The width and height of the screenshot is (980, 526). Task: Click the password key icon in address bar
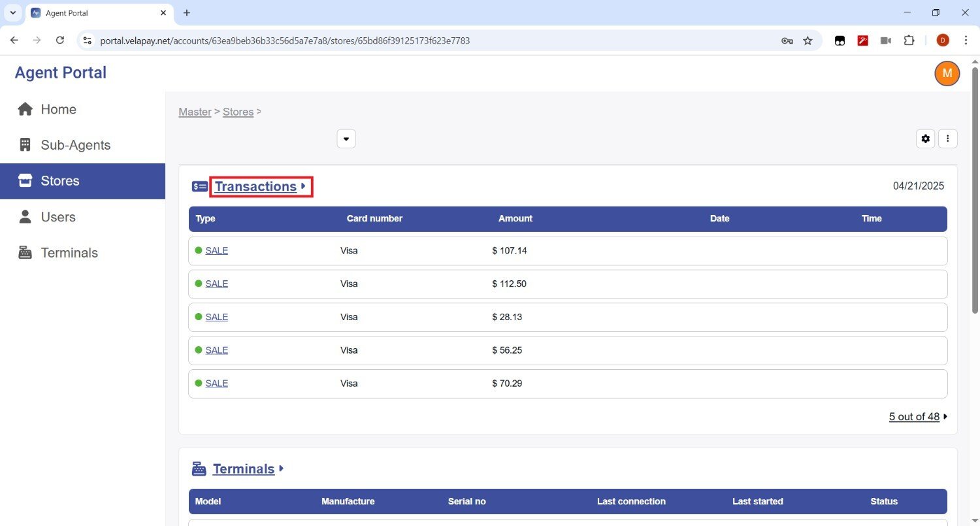point(787,41)
